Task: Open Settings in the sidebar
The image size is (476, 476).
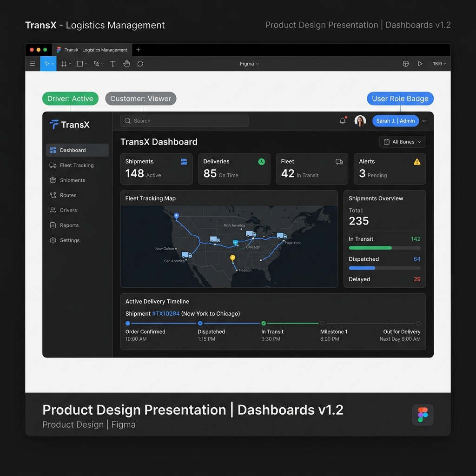Action: coord(77,240)
